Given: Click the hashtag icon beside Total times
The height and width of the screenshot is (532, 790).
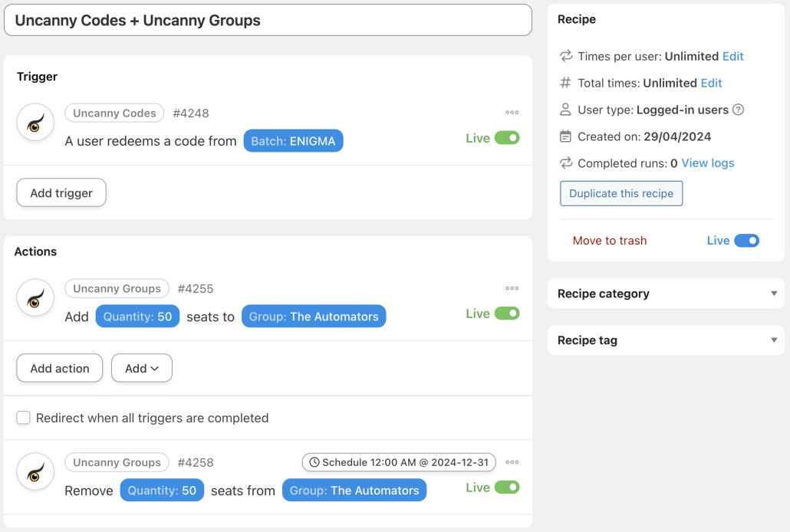Looking at the screenshot, I should click(565, 83).
